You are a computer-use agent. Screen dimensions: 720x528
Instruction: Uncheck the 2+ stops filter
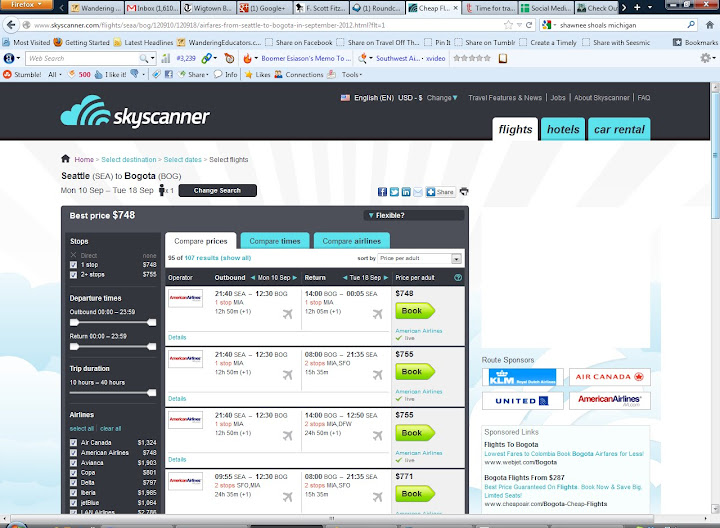click(x=73, y=275)
